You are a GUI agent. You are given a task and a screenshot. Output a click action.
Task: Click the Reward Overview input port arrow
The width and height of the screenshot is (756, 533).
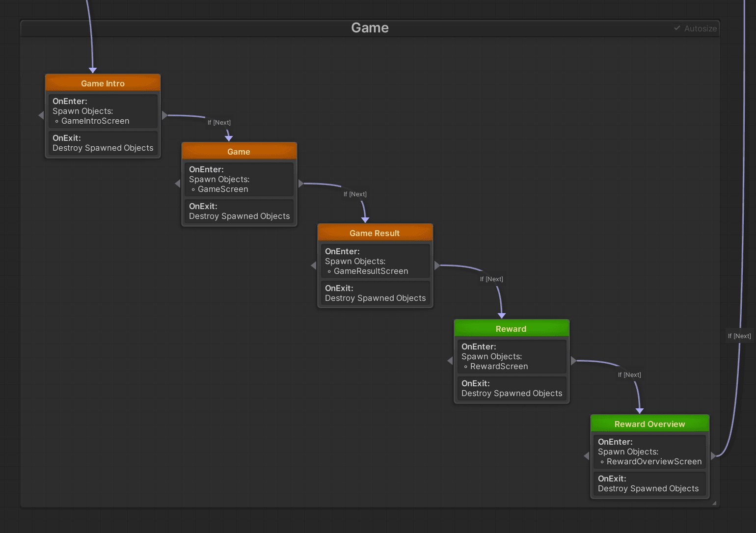(587, 456)
